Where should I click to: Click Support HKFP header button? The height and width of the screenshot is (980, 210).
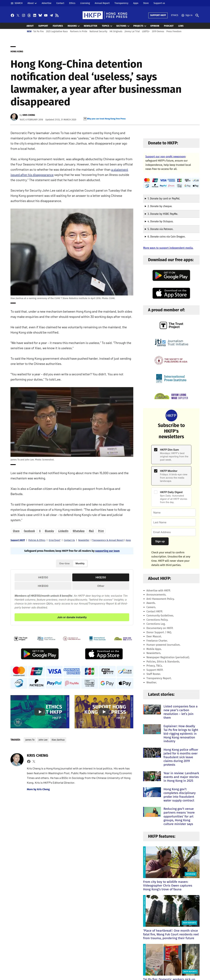click(x=158, y=15)
